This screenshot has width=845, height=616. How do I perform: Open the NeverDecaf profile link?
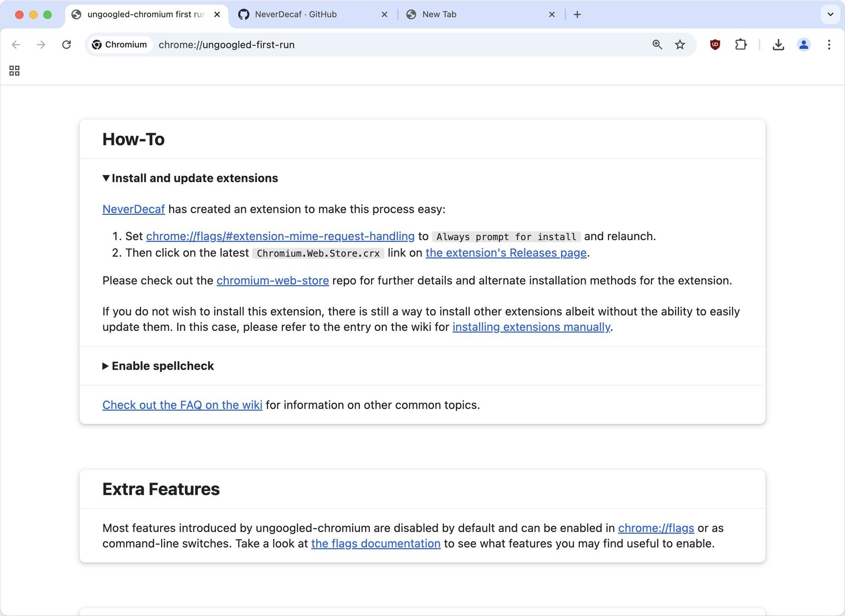coord(133,209)
